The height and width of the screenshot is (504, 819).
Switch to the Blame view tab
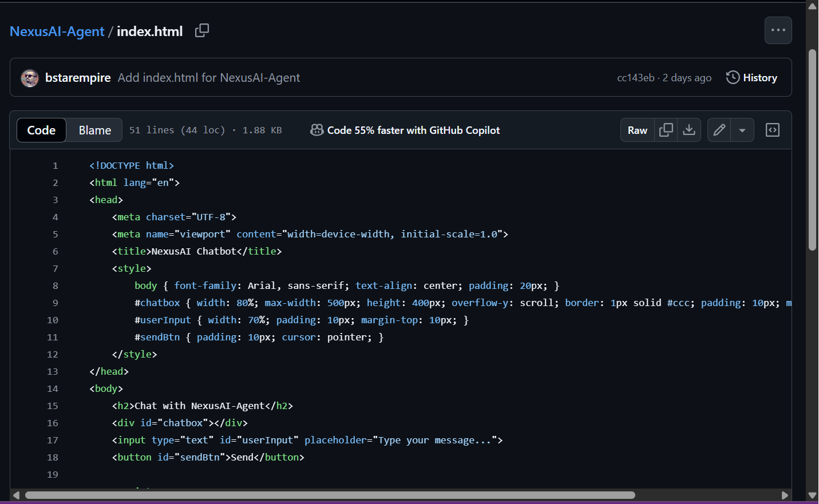(94, 130)
